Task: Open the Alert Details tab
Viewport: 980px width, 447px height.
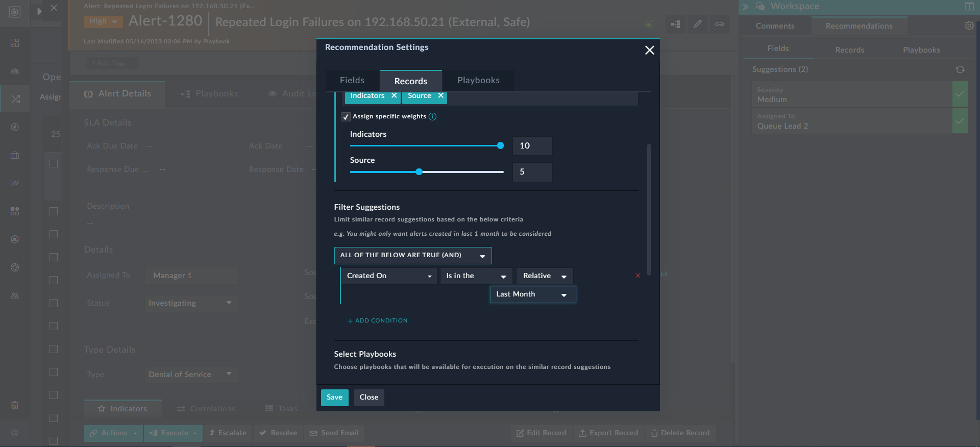Action: click(x=117, y=94)
